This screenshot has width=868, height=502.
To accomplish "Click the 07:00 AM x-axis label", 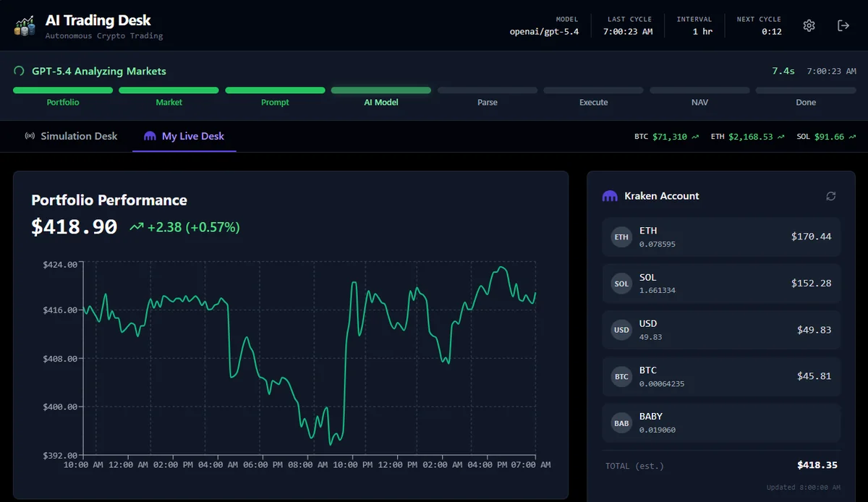I will click(530, 464).
